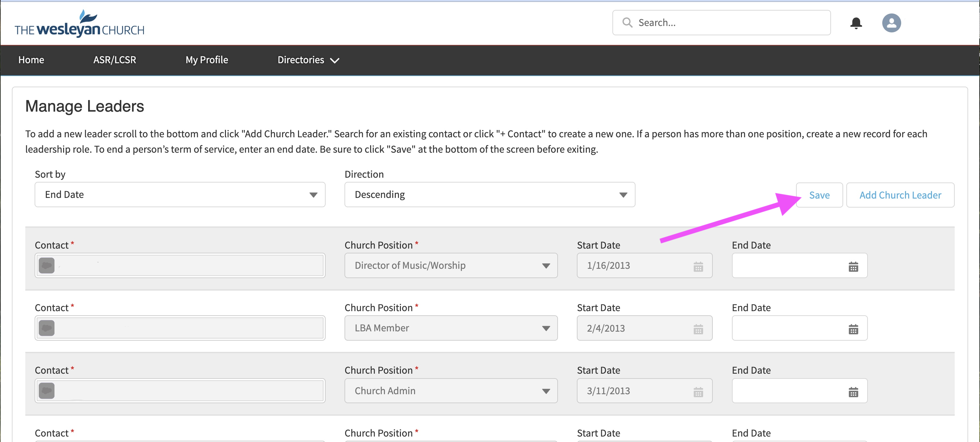Click The Wesleyan Church logo

point(79,24)
